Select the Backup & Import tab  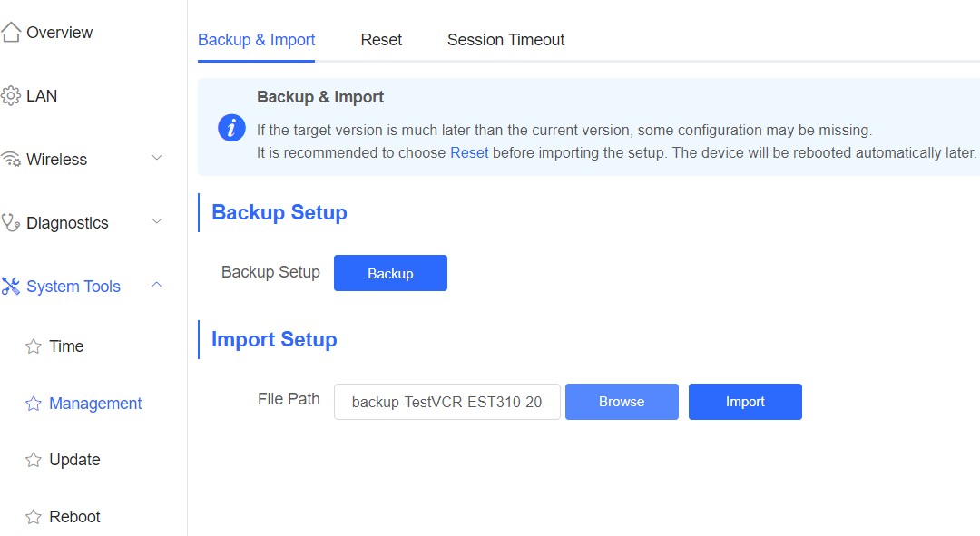(256, 40)
